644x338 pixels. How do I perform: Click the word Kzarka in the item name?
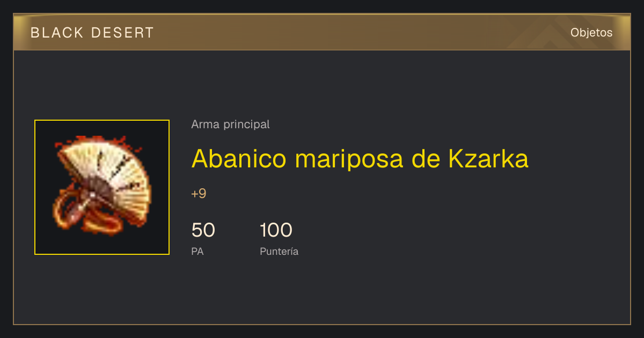(x=488, y=159)
